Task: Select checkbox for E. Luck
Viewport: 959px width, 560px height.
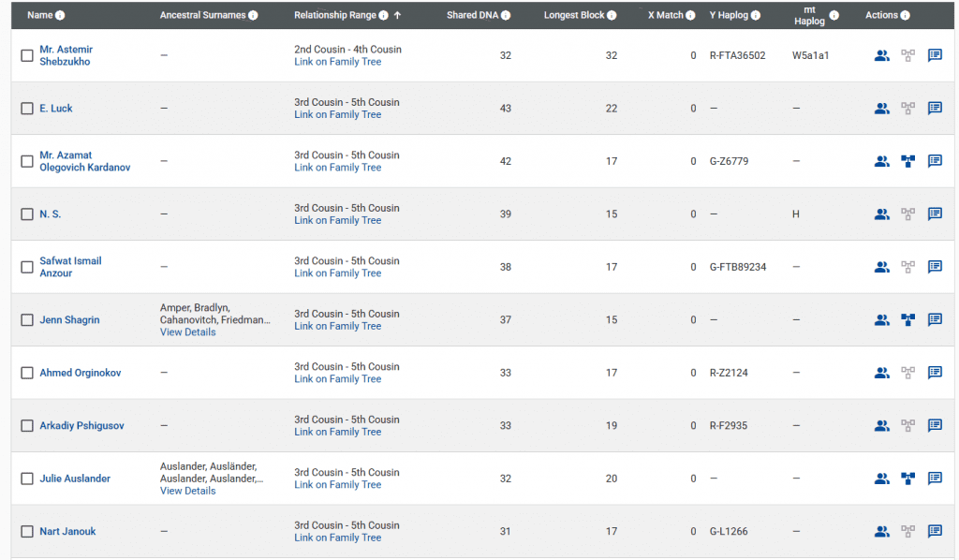Action: pyautogui.click(x=27, y=109)
